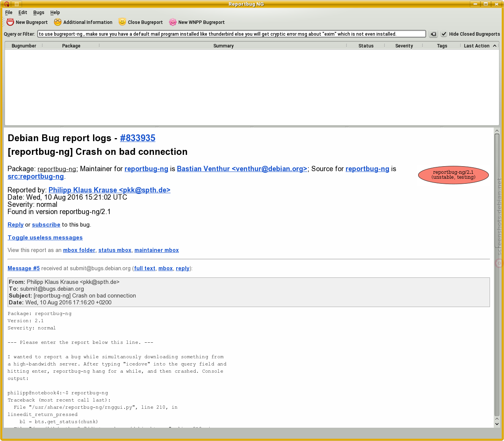This screenshot has height=441, width=504.
Task: Click the subscribe link
Action: (46, 225)
